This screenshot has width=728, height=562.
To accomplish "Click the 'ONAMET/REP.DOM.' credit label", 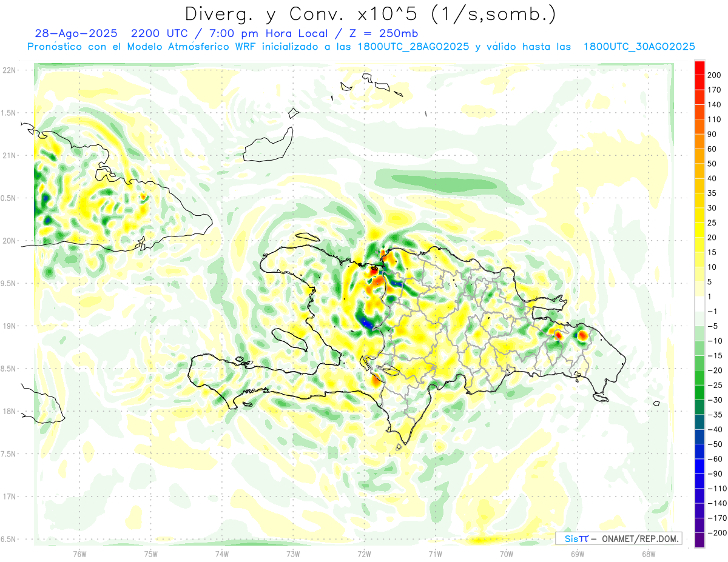I will 639,539.
